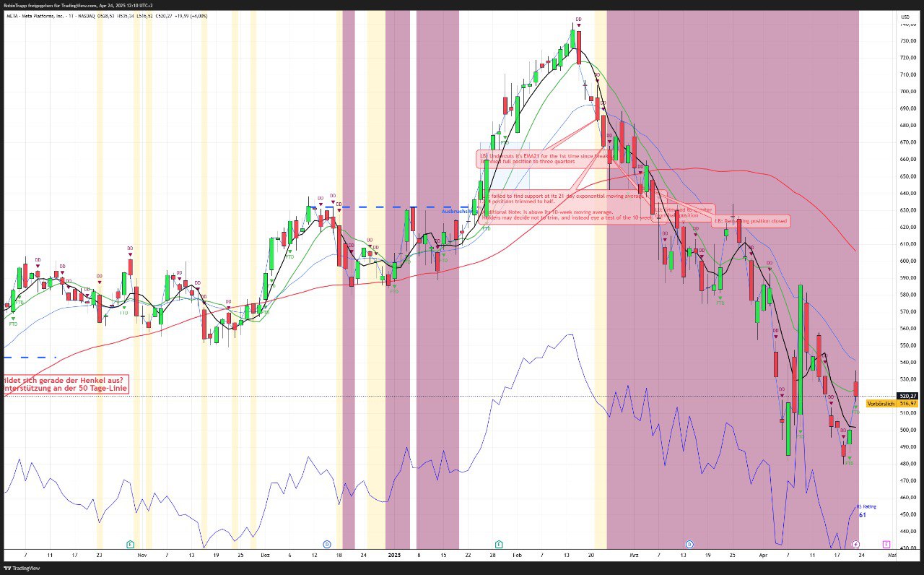Click the DD marker above the February peak
The height and width of the screenshot is (575, 924).
pyautogui.click(x=578, y=20)
